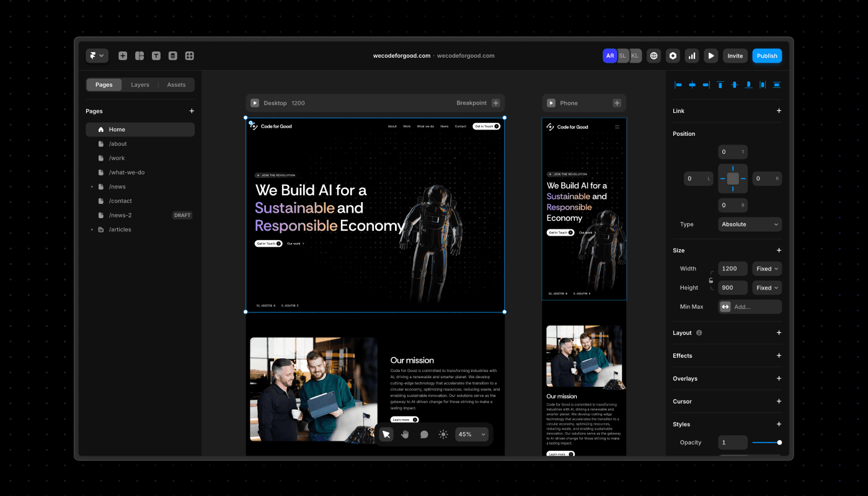Image resolution: width=868 pixels, height=496 pixels.
Task: Switch to the Assets tab
Action: (176, 85)
